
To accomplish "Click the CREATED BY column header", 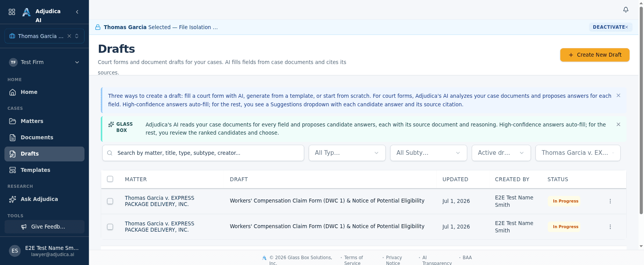I will 512,179.
